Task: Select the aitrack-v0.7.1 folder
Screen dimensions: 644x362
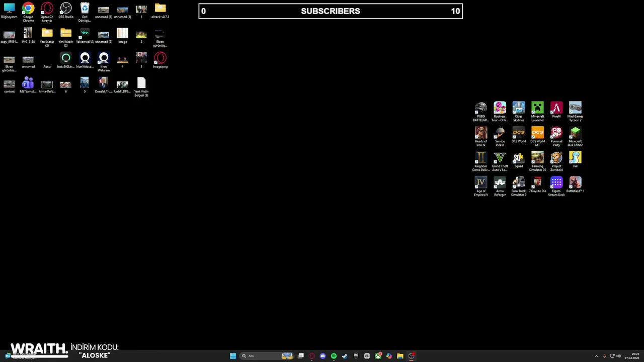Action: tap(160, 11)
